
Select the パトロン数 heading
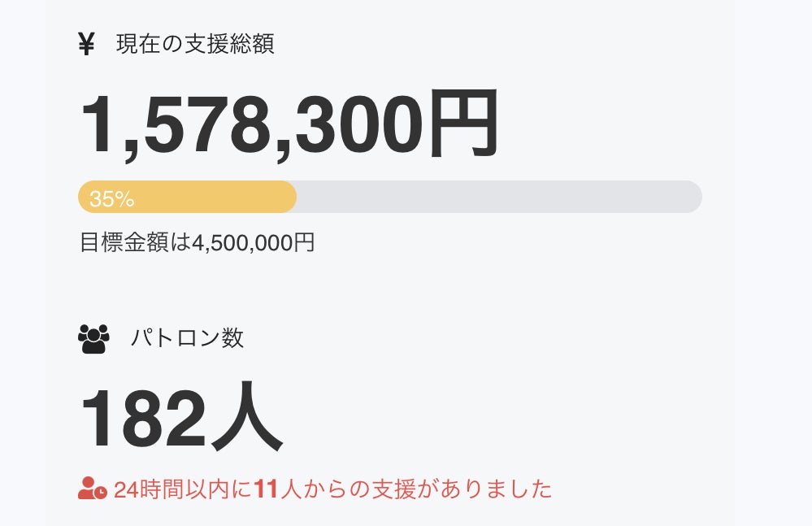187,338
